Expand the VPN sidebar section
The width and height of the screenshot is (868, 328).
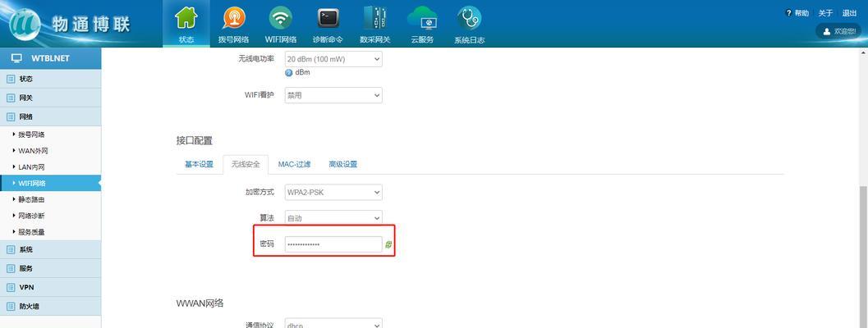(50, 287)
